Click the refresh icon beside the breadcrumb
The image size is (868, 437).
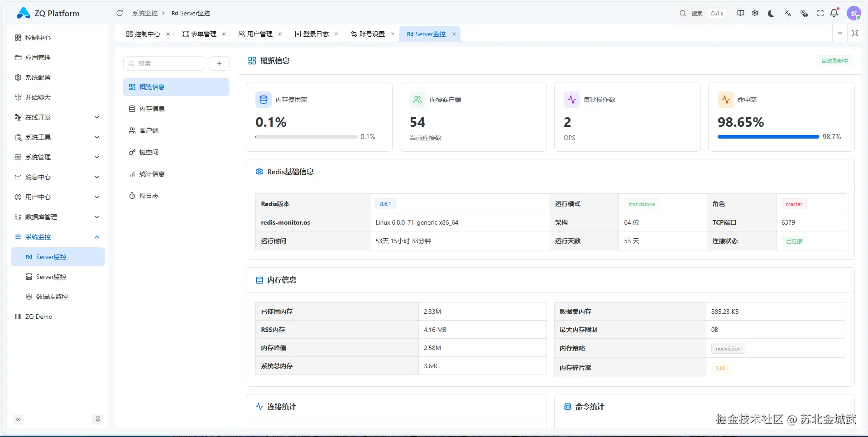point(120,13)
